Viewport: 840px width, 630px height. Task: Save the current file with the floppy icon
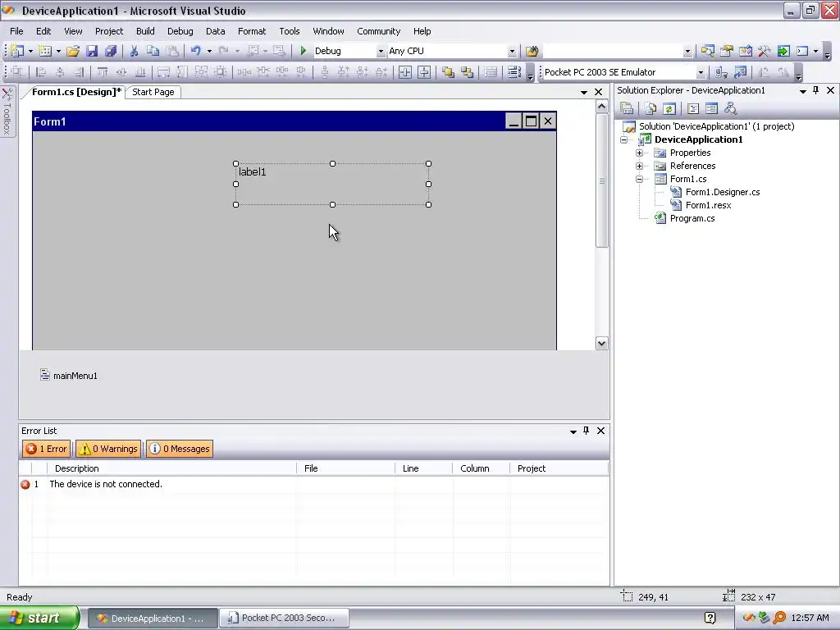pyautogui.click(x=92, y=51)
